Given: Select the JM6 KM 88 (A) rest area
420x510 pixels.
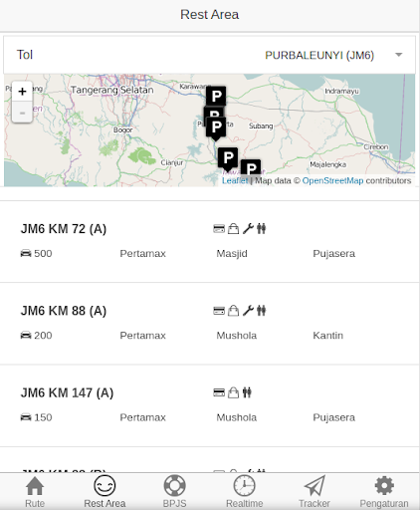Looking at the screenshot, I should [x=209, y=324].
